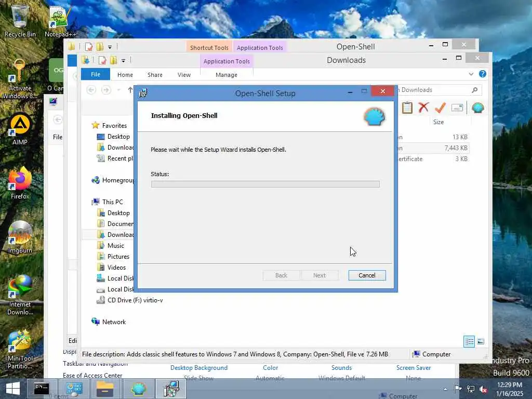
Task: Open the recent locations dropdown arrow
Action: click(x=119, y=90)
